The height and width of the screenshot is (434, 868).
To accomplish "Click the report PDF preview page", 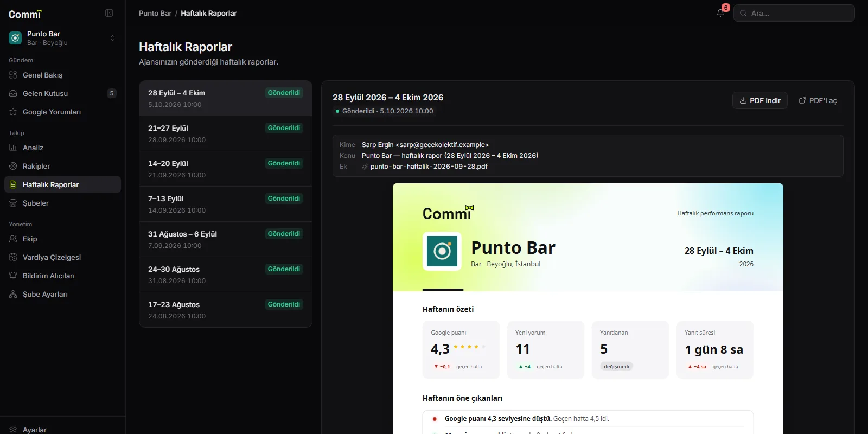I will [x=588, y=309].
